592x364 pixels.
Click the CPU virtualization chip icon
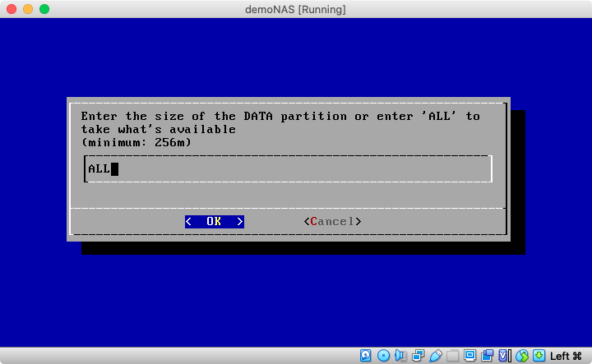[x=505, y=356]
